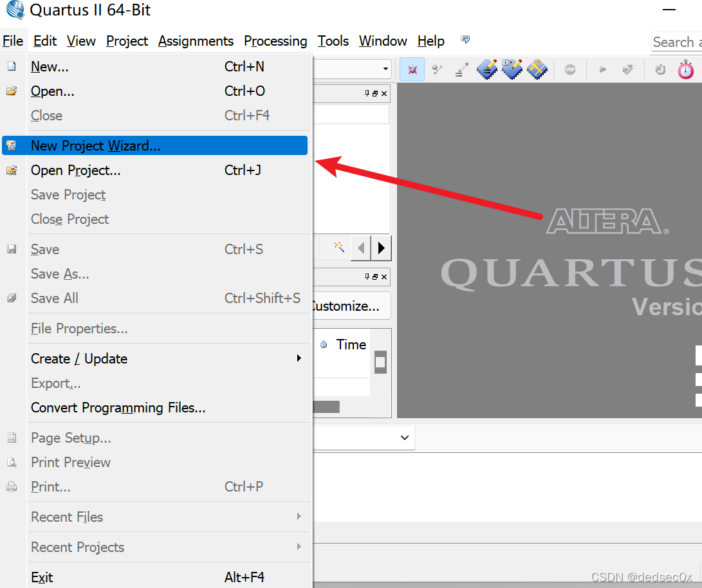This screenshot has height=588, width=702.
Task: Click the left arrow navigation button
Action: tap(362, 248)
